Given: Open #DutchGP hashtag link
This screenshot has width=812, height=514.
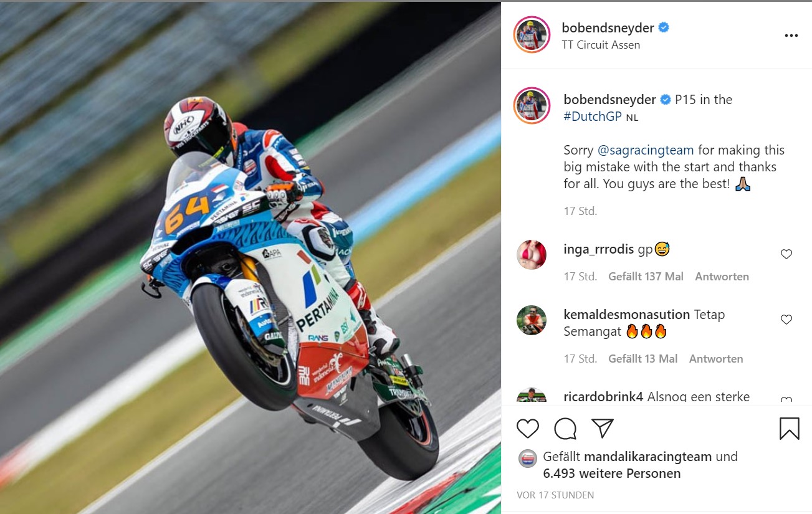Looking at the screenshot, I should 593,117.
